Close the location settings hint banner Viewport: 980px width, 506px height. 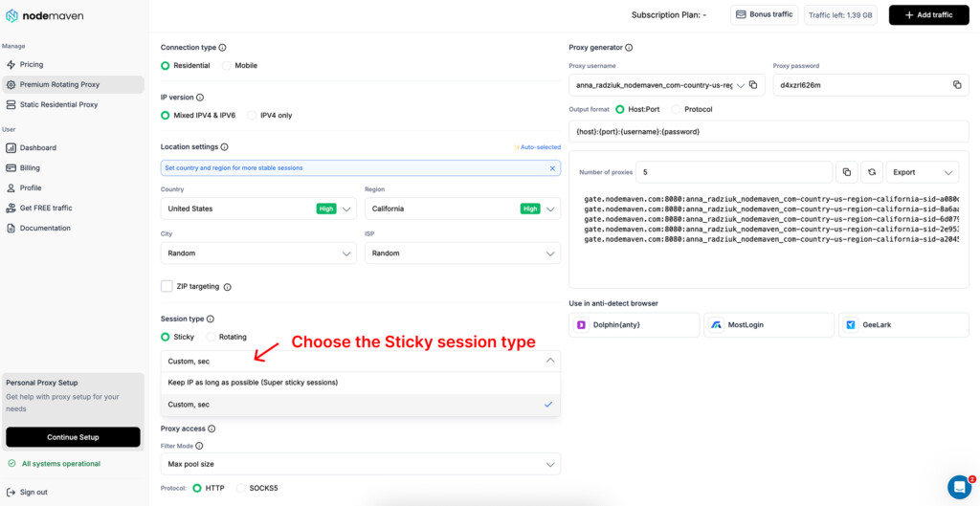point(552,168)
